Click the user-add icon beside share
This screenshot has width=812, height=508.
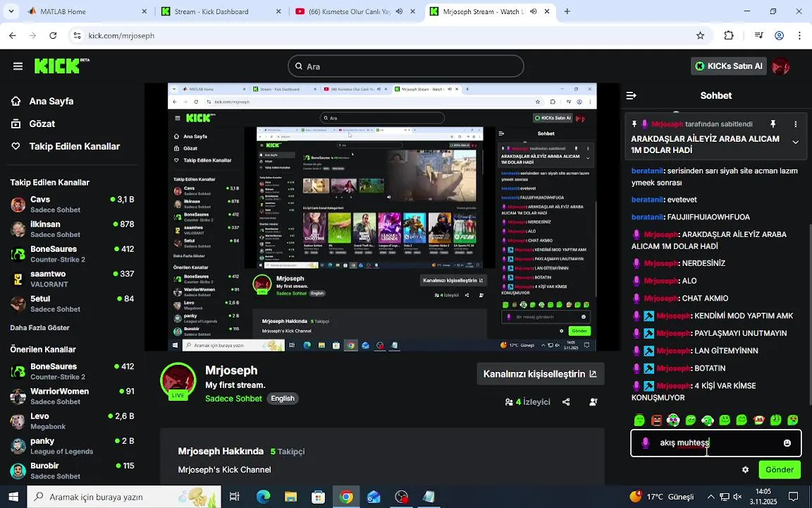tap(593, 401)
